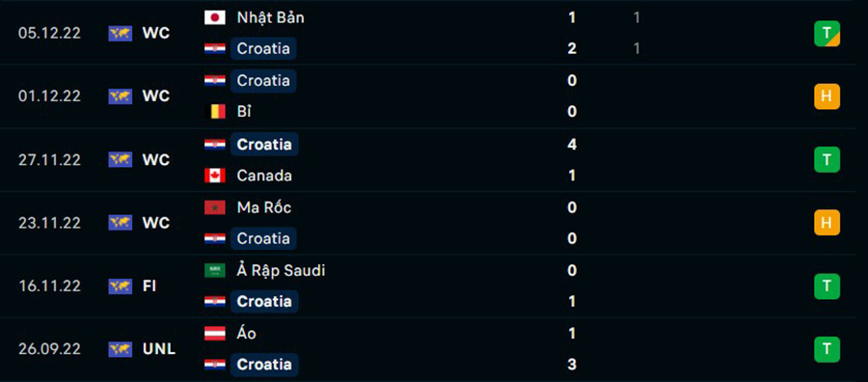Click the score 4 for Croatia vs Canada
The image size is (868, 382).
tap(572, 145)
